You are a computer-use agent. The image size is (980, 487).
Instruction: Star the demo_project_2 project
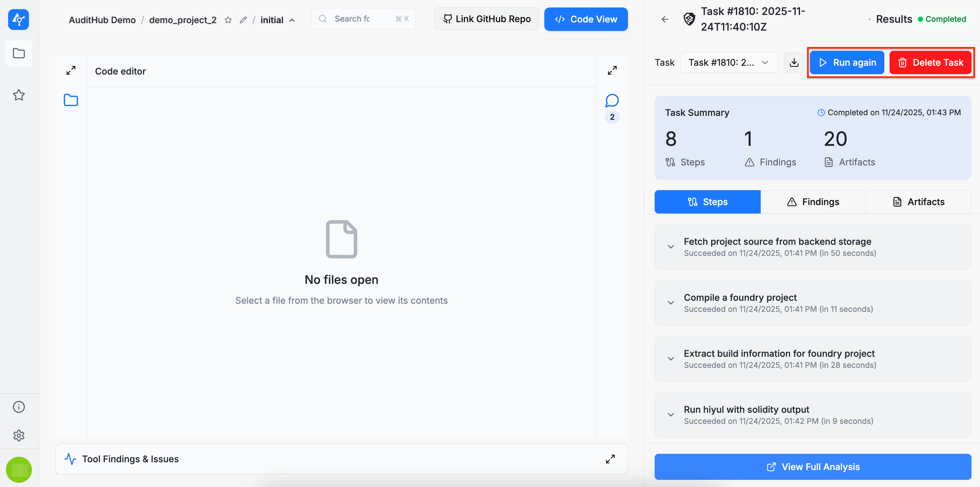click(x=228, y=20)
